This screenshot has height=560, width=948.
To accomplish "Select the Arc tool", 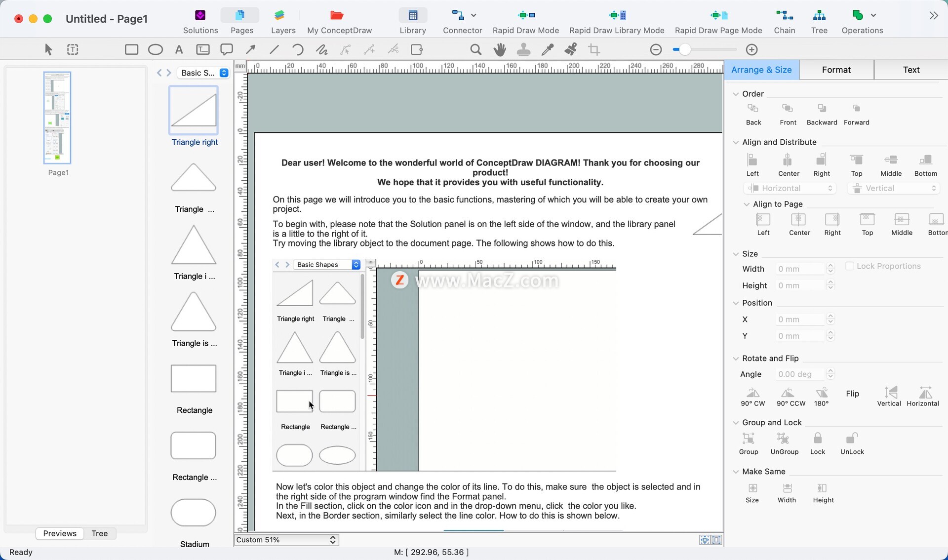I will click(x=298, y=49).
